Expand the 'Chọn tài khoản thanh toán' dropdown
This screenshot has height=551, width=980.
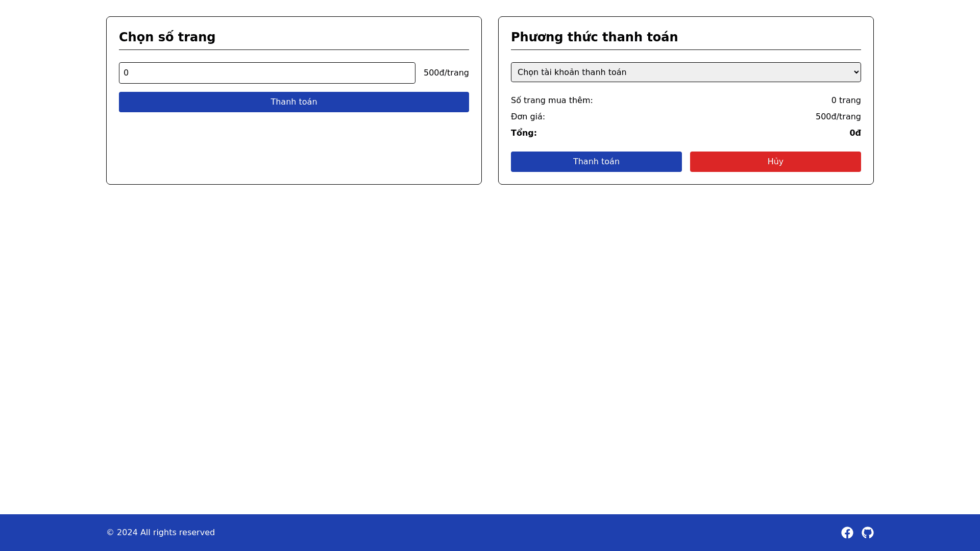tap(685, 72)
